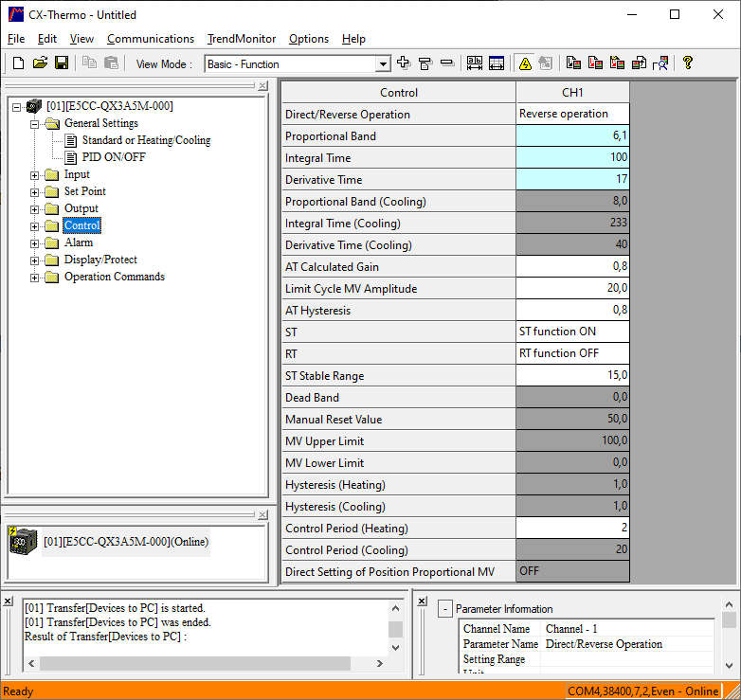Click the Copy toolbar icon
The height and width of the screenshot is (700, 741).
pos(89,63)
